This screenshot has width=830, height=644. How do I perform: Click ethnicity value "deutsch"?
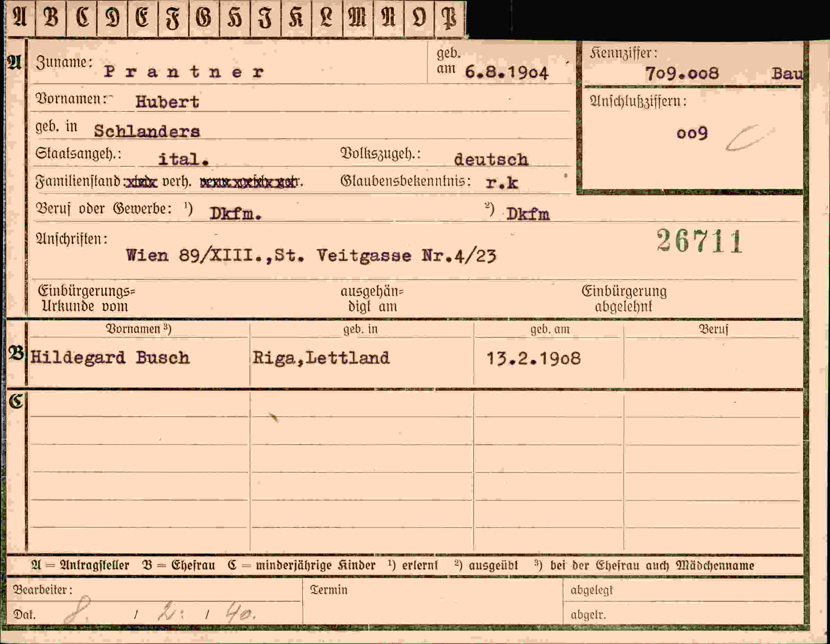click(491, 159)
